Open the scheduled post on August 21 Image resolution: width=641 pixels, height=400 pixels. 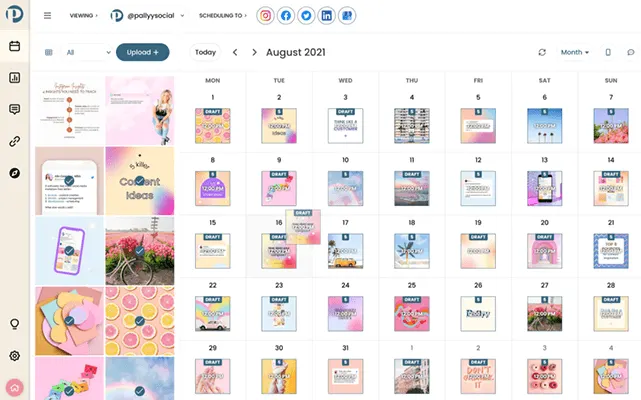(x=611, y=251)
